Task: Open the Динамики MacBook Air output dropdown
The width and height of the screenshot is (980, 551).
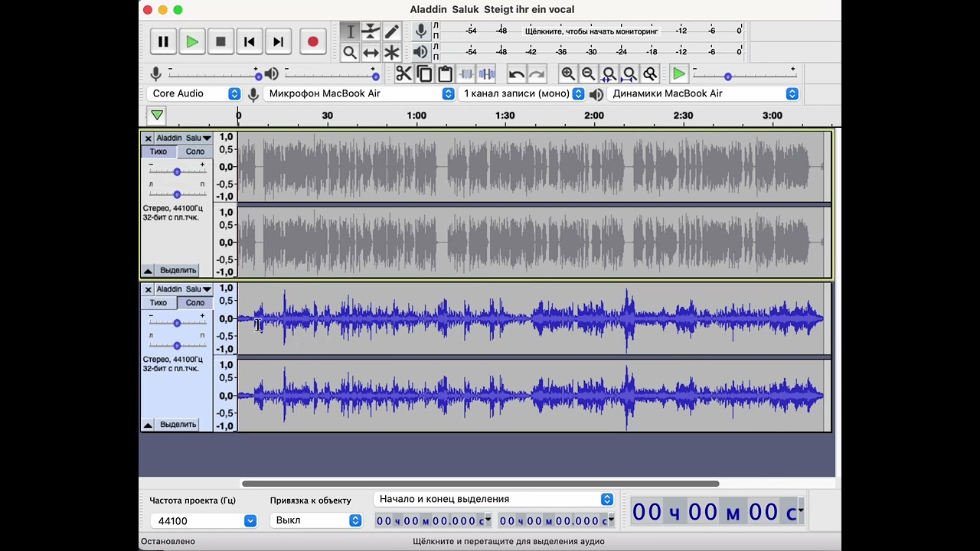Action: coord(703,93)
